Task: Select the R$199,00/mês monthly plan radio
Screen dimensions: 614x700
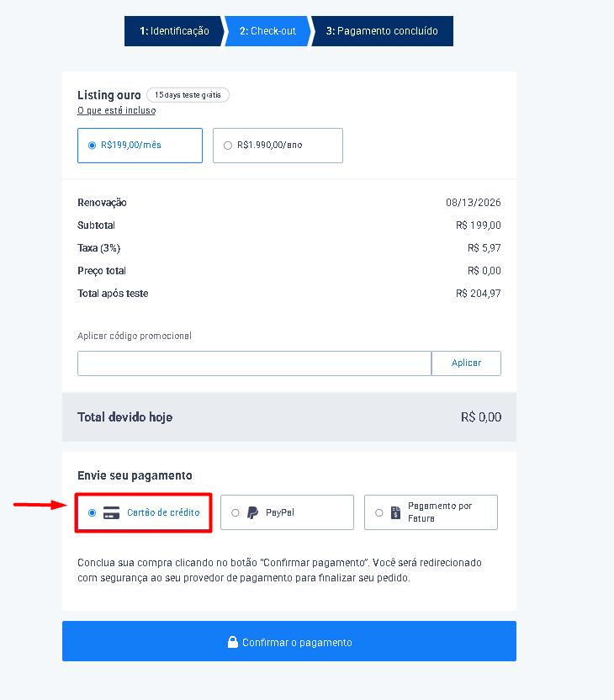Action: [x=92, y=146]
